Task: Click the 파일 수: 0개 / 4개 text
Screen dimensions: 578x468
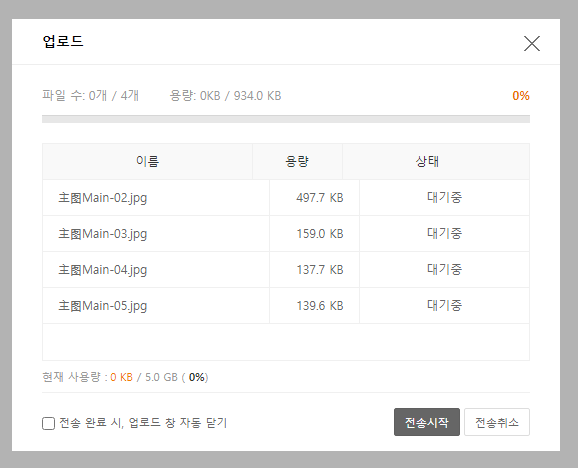Action: click(90, 95)
